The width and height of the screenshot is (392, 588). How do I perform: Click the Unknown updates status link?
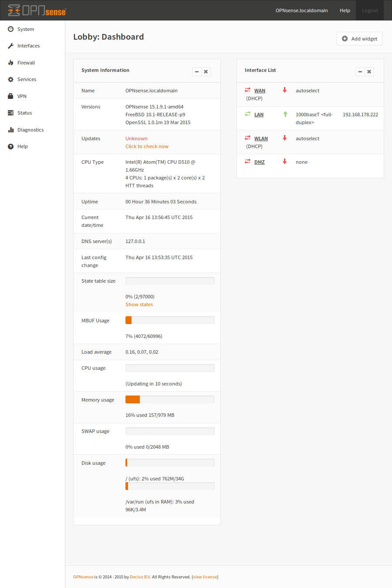[x=136, y=139]
